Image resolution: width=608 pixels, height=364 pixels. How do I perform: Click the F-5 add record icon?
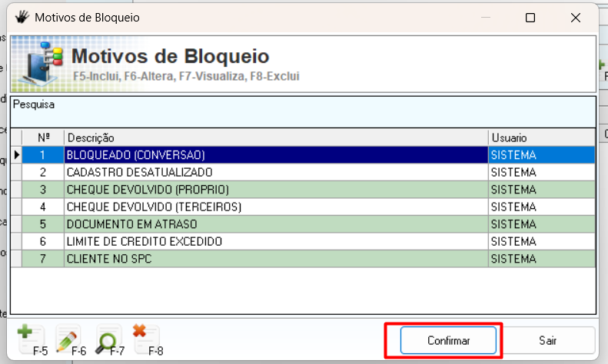coord(30,339)
